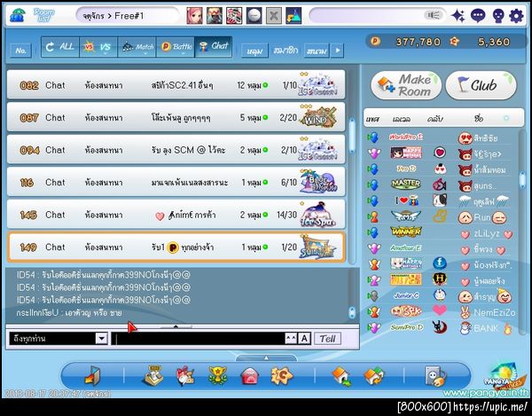Click the house with green arrow icon

pyautogui.click(x=342, y=376)
